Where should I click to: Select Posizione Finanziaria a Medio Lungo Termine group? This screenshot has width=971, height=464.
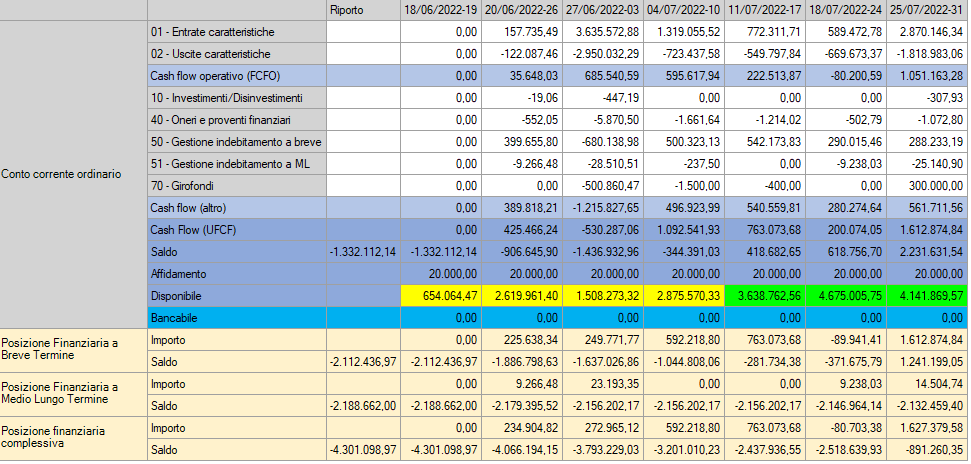click(x=73, y=395)
